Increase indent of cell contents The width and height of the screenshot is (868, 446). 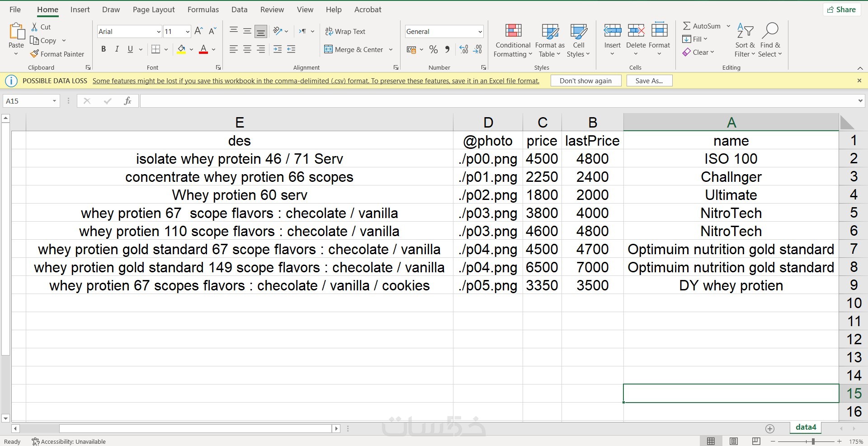[x=292, y=49]
